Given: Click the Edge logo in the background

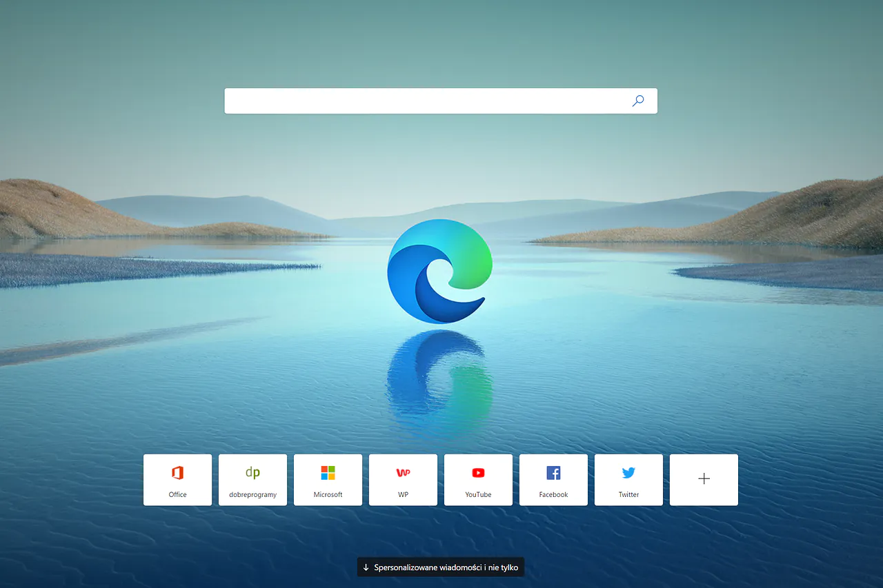Looking at the screenshot, I should tap(439, 271).
